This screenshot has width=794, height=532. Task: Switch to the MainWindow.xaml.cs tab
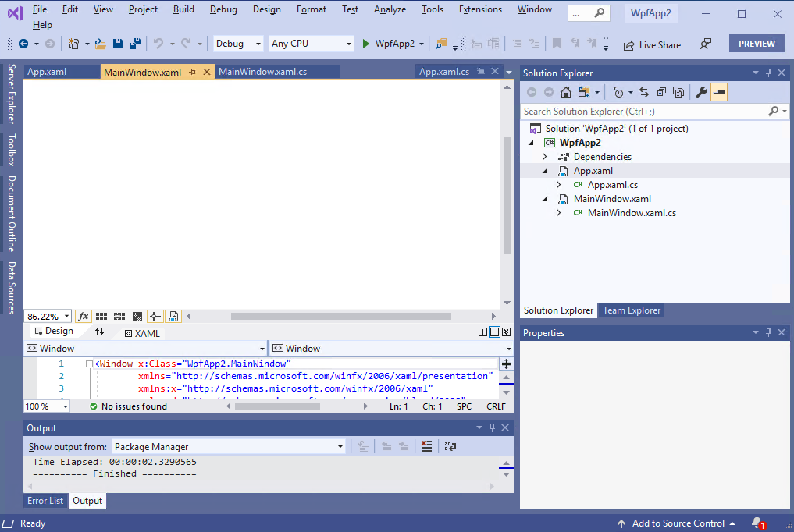262,72
